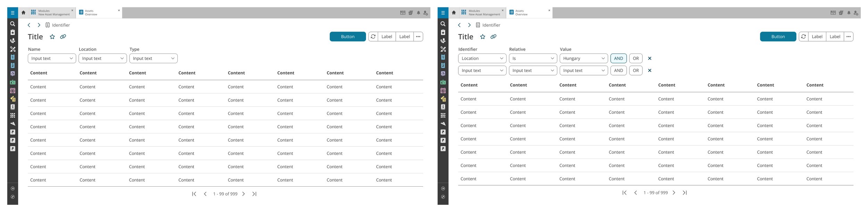Viewport: 868px width, 212px height.
Task: Switch to the Assets Overview tab in the right mockup
Action: (x=528, y=13)
